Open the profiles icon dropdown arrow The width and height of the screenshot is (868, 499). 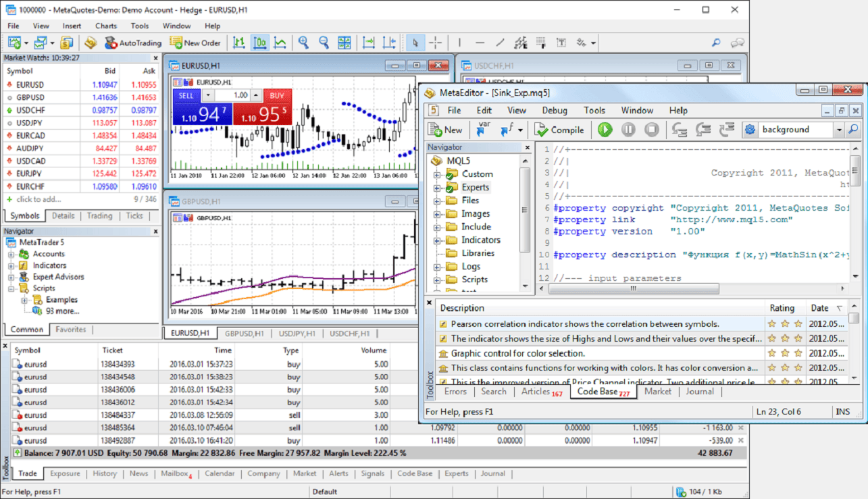pyautogui.click(x=51, y=43)
